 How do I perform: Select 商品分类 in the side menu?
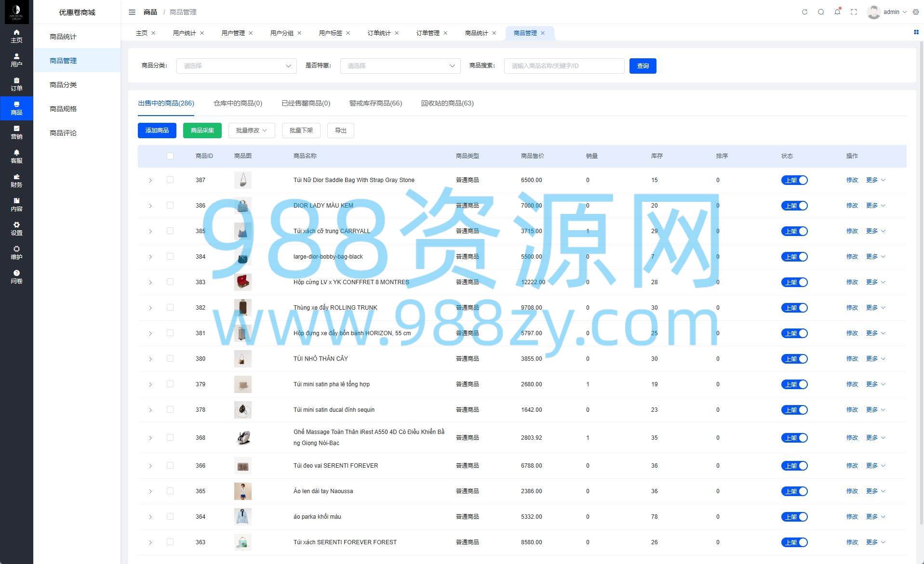tap(63, 85)
